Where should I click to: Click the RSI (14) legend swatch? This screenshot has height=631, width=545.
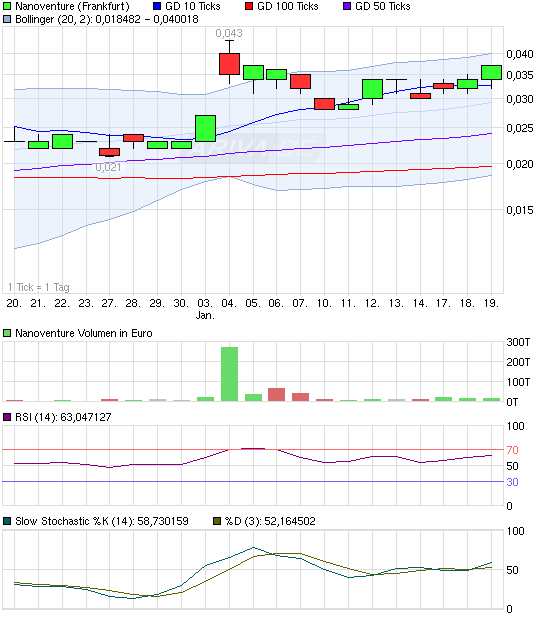[7, 417]
